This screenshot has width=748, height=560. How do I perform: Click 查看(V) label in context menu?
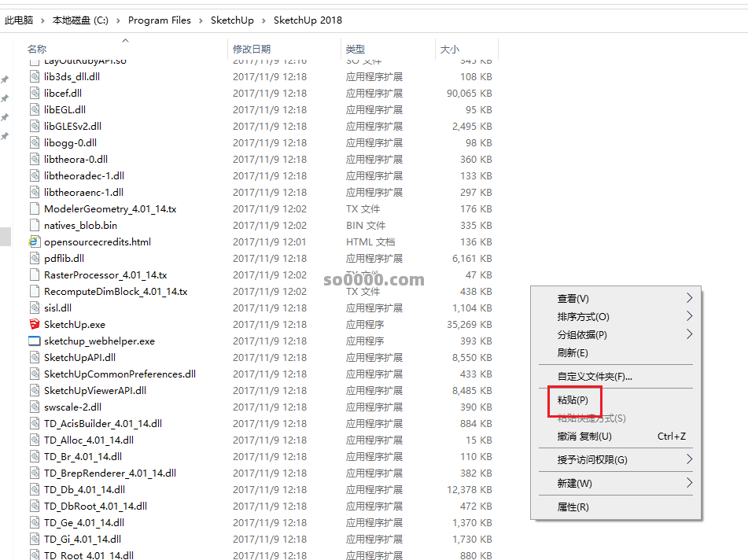coord(573,299)
